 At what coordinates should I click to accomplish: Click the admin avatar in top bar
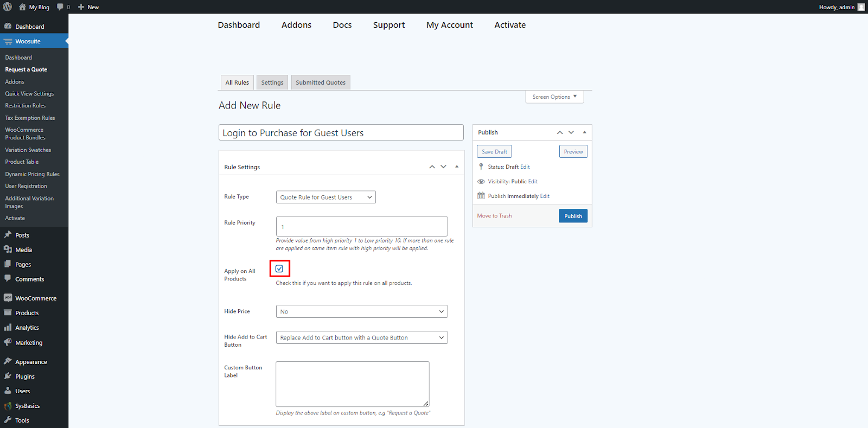pyautogui.click(x=861, y=7)
